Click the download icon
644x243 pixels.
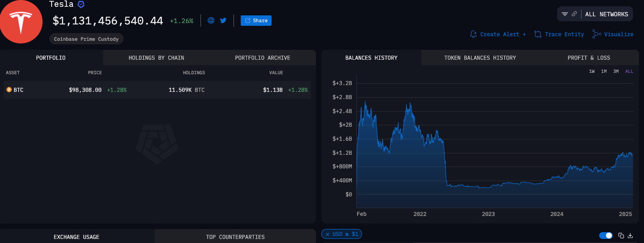[630, 235]
